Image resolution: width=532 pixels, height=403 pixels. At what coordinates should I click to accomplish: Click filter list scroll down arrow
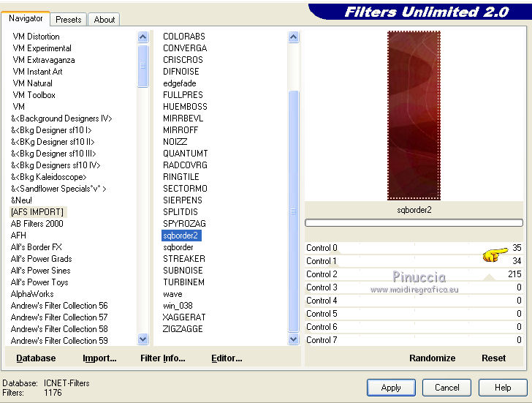coord(294,339)
